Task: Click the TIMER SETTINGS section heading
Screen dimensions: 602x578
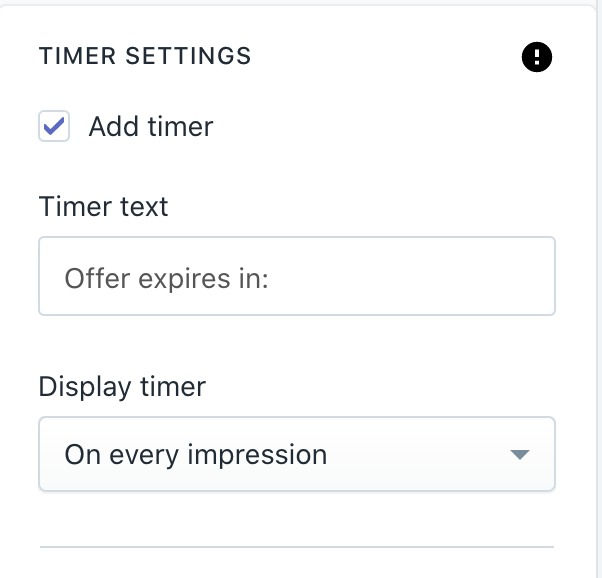Action: (145, 56)
